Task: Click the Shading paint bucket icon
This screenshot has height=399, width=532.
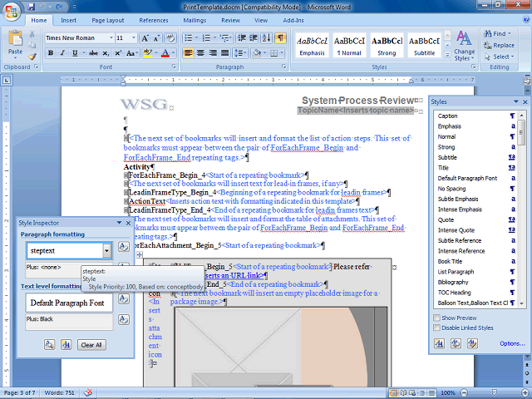Action: click(257, 53)
